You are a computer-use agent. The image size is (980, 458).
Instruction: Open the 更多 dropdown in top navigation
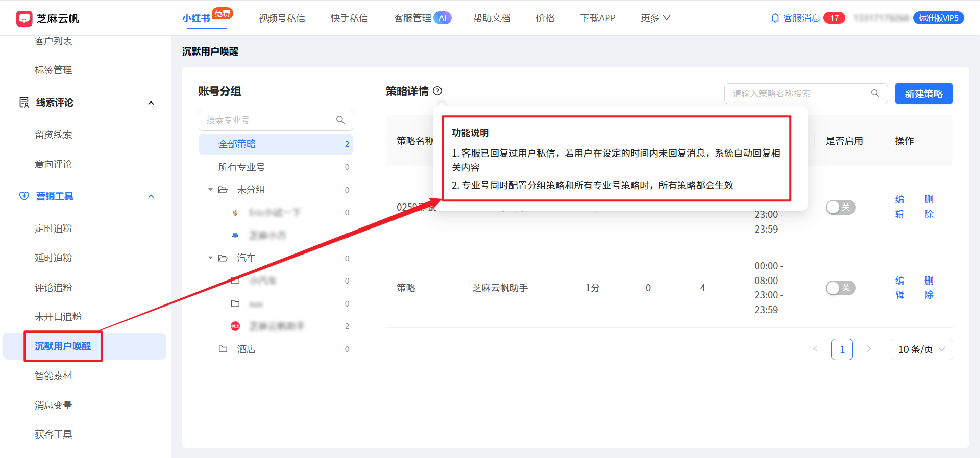coord(655,18)
